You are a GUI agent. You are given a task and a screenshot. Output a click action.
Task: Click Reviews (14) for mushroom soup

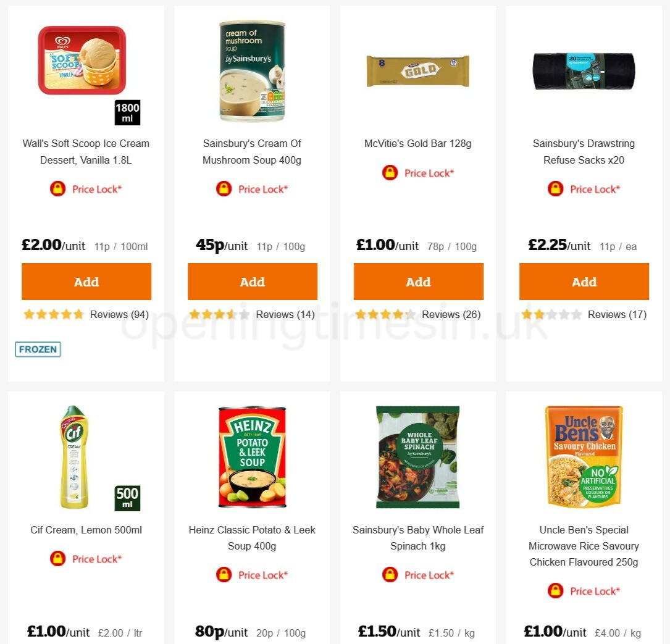point(285,314)
